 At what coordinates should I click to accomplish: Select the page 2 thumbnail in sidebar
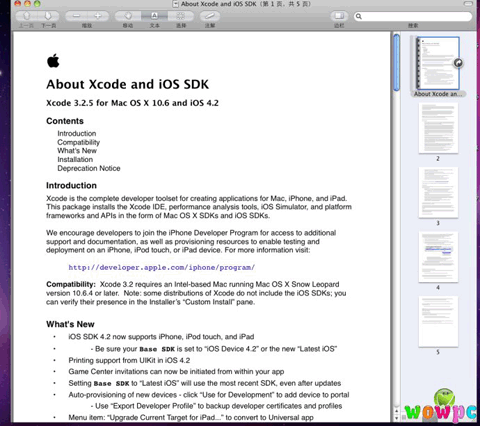click(x=438, y=128)
